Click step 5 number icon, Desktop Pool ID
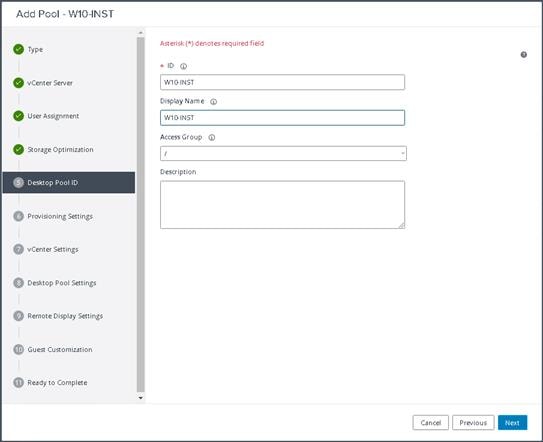This screenshot has height=442, width=543. coord(19,183)
